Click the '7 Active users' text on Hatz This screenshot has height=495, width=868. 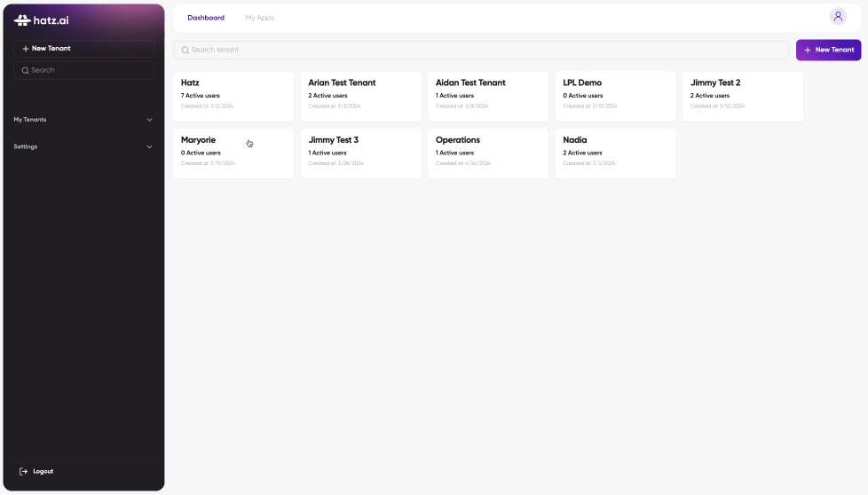click(x=201, y=96)
